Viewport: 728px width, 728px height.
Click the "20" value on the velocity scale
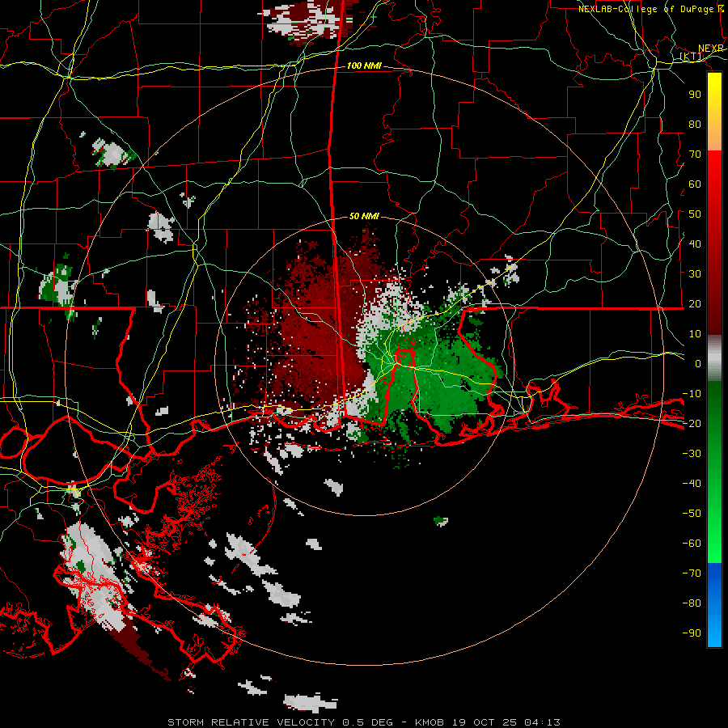[695, 303]
